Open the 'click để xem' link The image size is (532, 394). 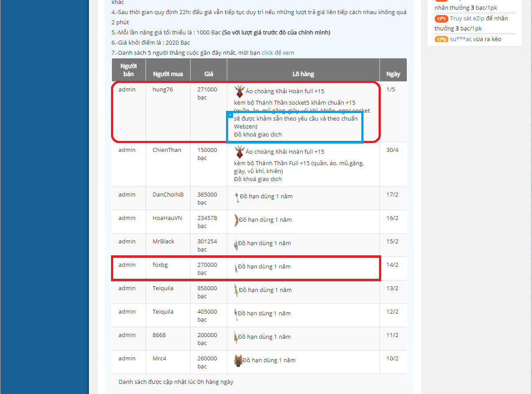278,53
